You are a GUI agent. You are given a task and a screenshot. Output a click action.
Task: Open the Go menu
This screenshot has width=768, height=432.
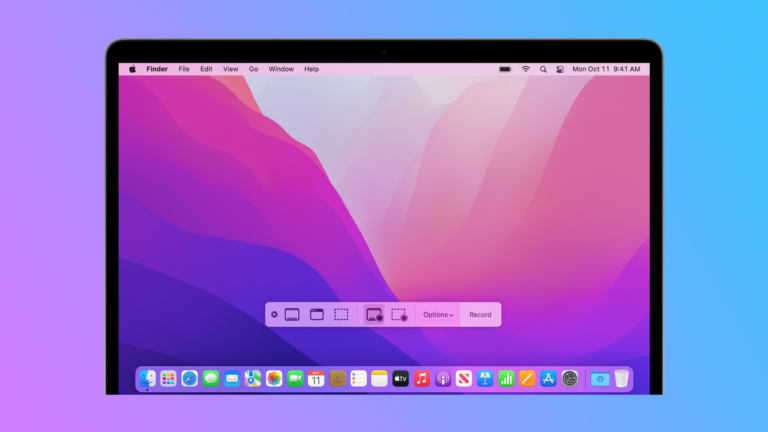253,69
